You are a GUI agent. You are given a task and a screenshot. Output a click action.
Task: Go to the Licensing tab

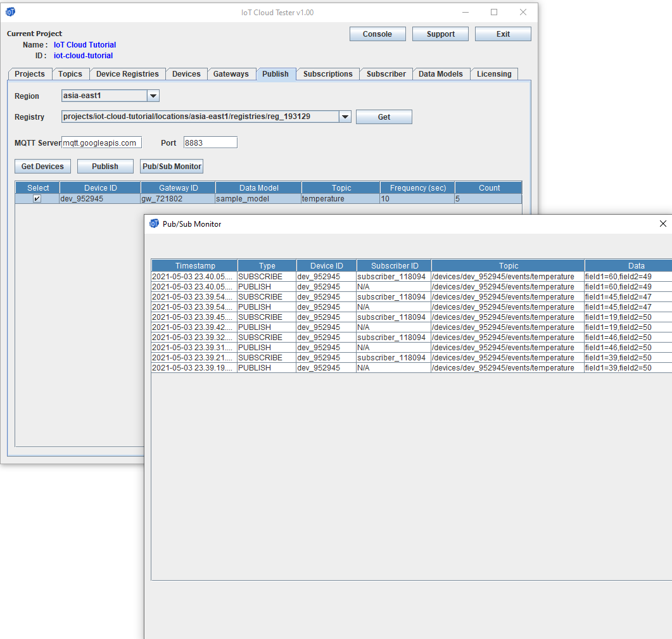494,73
